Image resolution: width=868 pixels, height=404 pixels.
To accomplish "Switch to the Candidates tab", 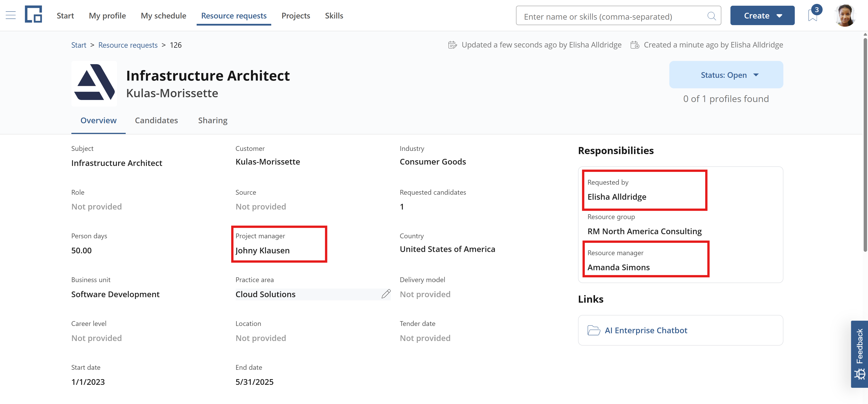I will (x=156, y=120).
